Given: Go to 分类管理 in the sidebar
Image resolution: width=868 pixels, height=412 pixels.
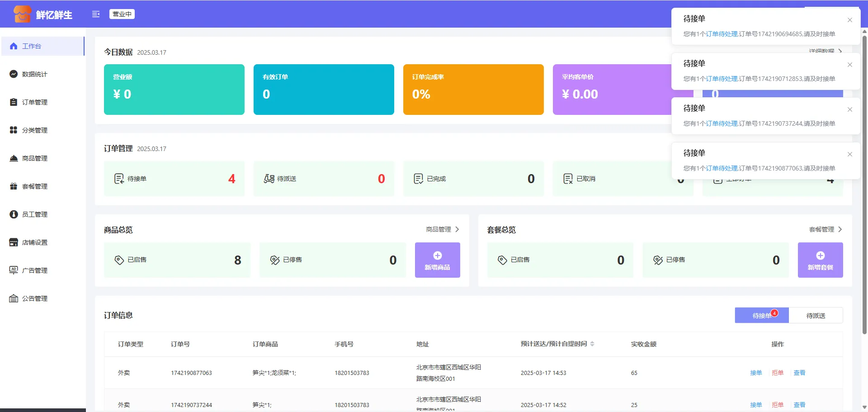Looking at the screenshot, I should [x=34, y=130].
